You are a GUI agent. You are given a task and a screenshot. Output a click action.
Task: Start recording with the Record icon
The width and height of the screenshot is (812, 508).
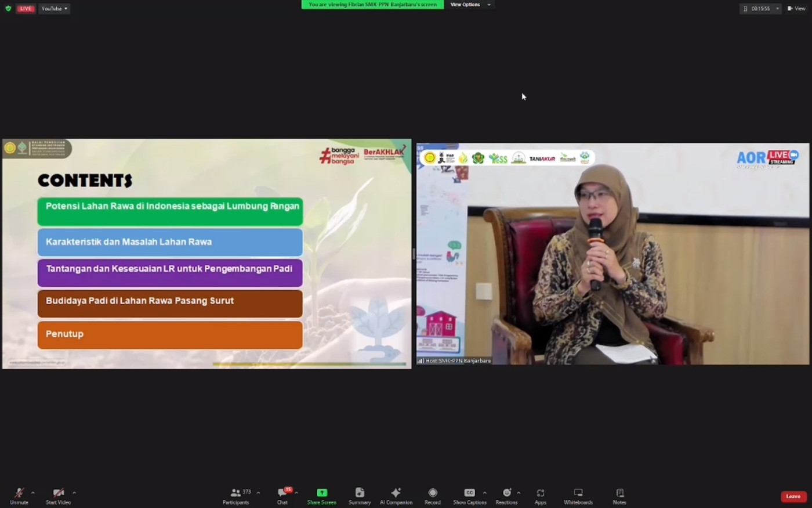pyautogui.click(x=433, y=493)
